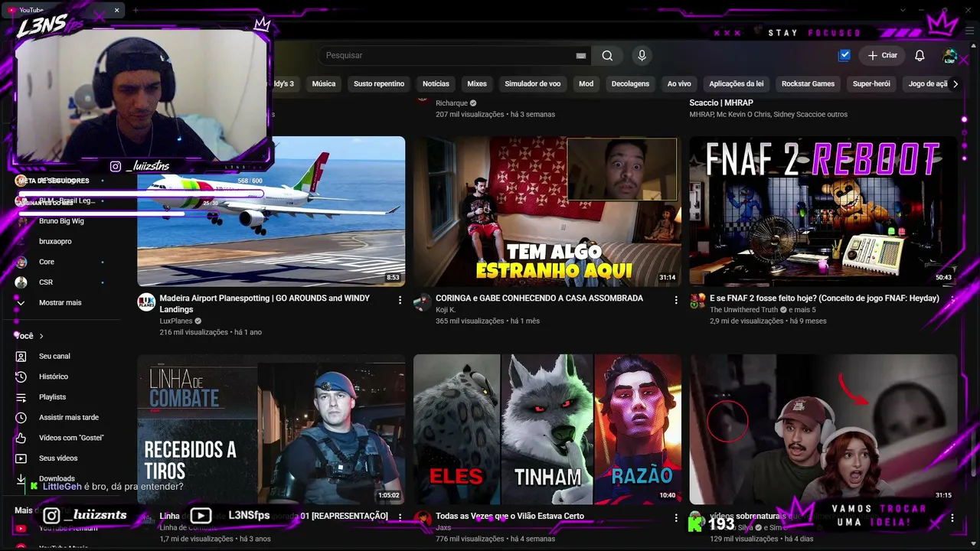Open the account avatar menu
This screenshot has height=551, width=980.
950,56
